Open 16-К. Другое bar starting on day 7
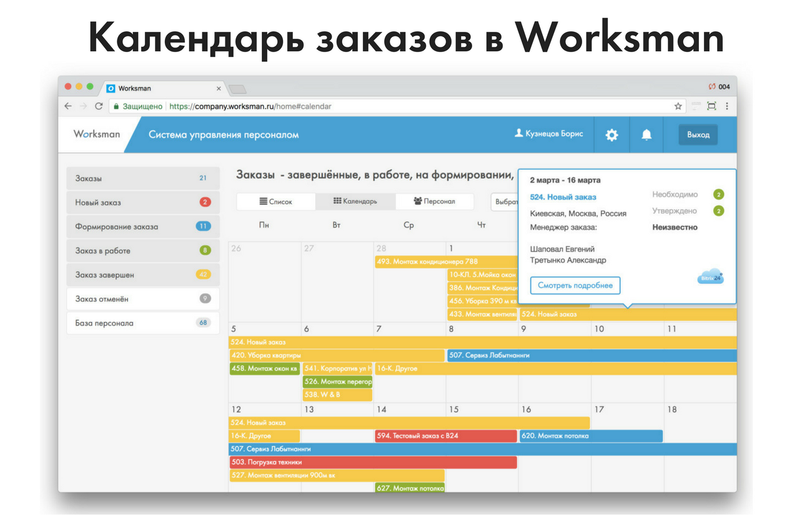The width and height of the screenshot is (812, 515). coord(556,368)
